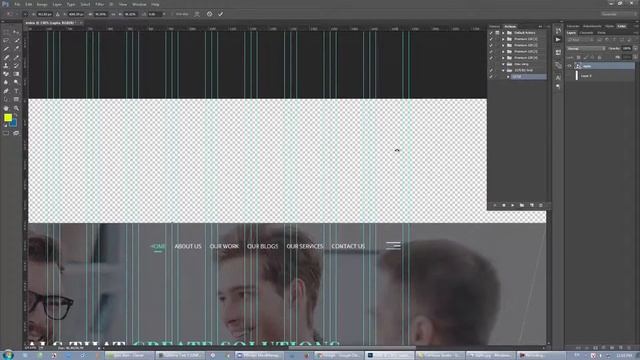Create a new action set
This screenshot has width=640, height=360.
[x=522, y=205]
